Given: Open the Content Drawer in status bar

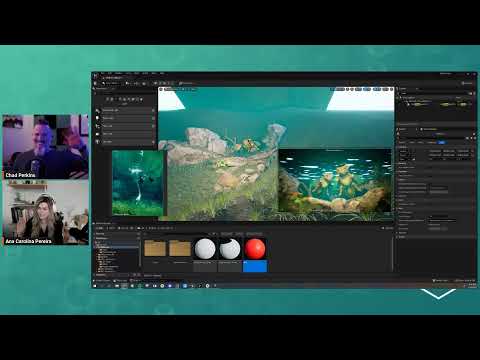Looking at the screenshot, I should tap(102, 281).
